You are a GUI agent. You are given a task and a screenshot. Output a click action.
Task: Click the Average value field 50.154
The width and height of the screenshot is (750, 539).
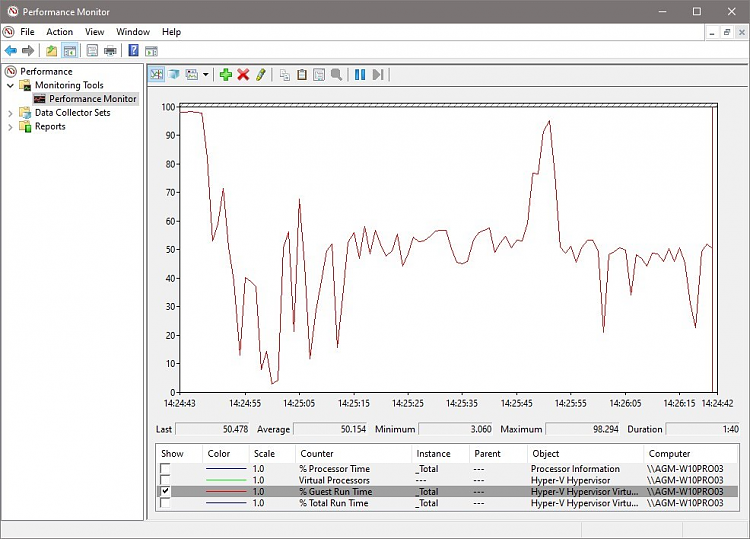click(x=330, y=429)
